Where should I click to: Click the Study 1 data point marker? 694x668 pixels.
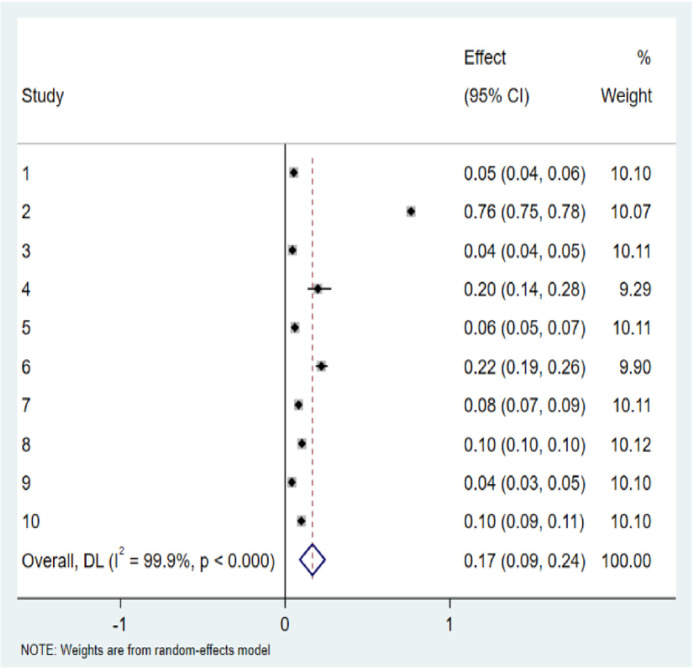tap(293, 173)
